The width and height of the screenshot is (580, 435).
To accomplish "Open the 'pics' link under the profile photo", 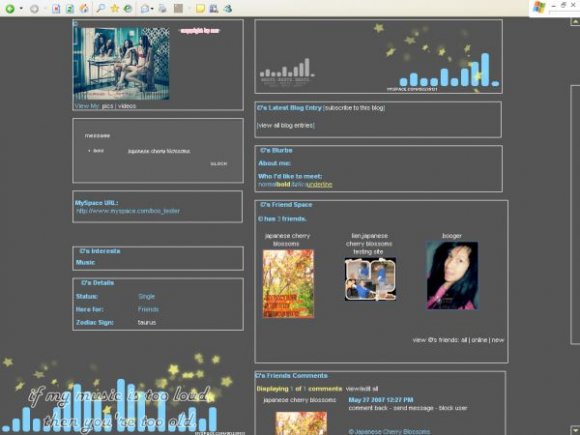I will tap(107, 106).
